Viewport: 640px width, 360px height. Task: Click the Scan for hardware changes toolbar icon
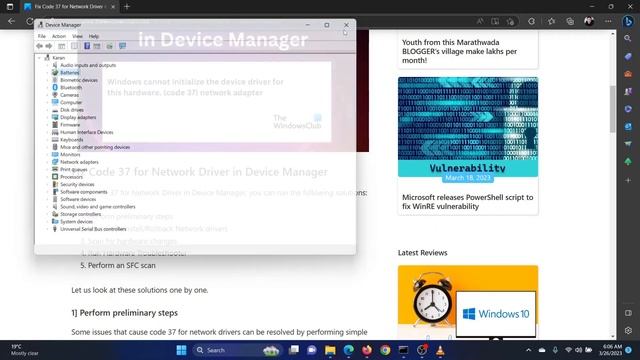109,46
